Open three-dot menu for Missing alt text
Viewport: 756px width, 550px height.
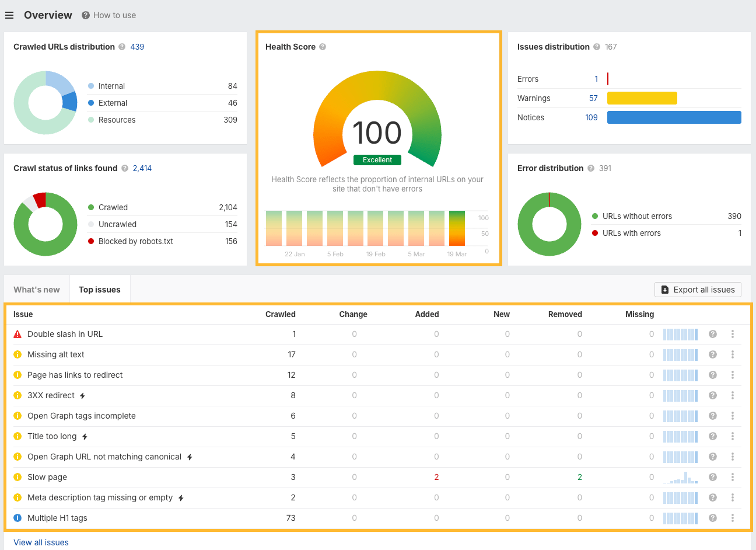[x=733, y=354]
